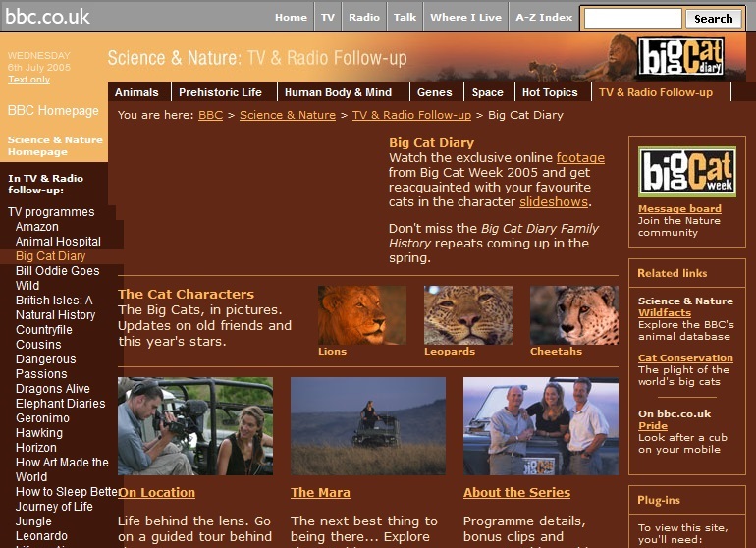The width and height of the screenshot is (756, 548).
Task: Select Journey of Life in sidebar
Action: click(54, 507)
